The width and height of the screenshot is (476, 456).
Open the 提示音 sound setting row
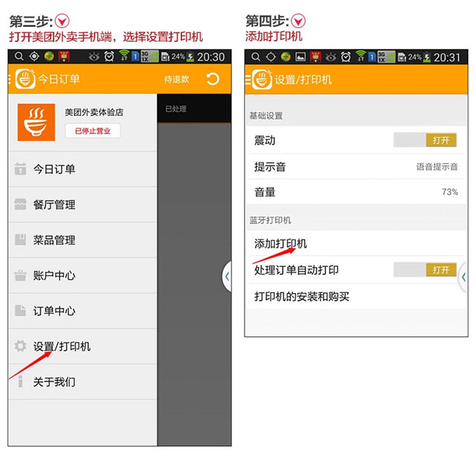[x=356, y=167]
